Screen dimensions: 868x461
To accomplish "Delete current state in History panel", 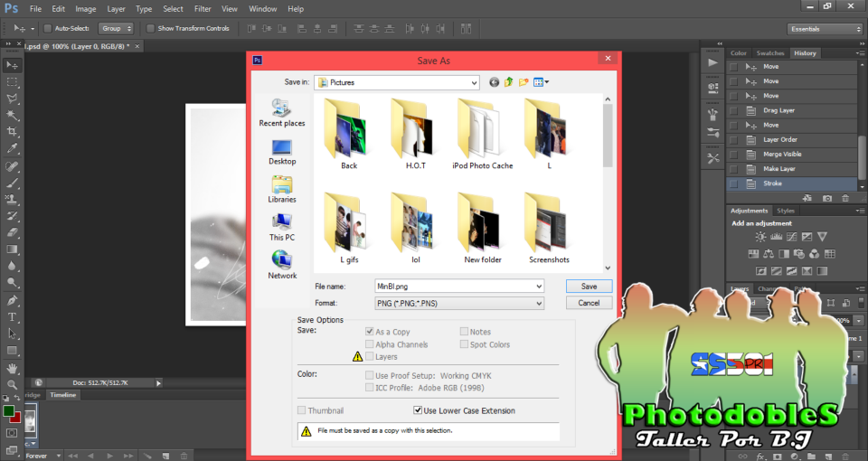I will (845, 198).
